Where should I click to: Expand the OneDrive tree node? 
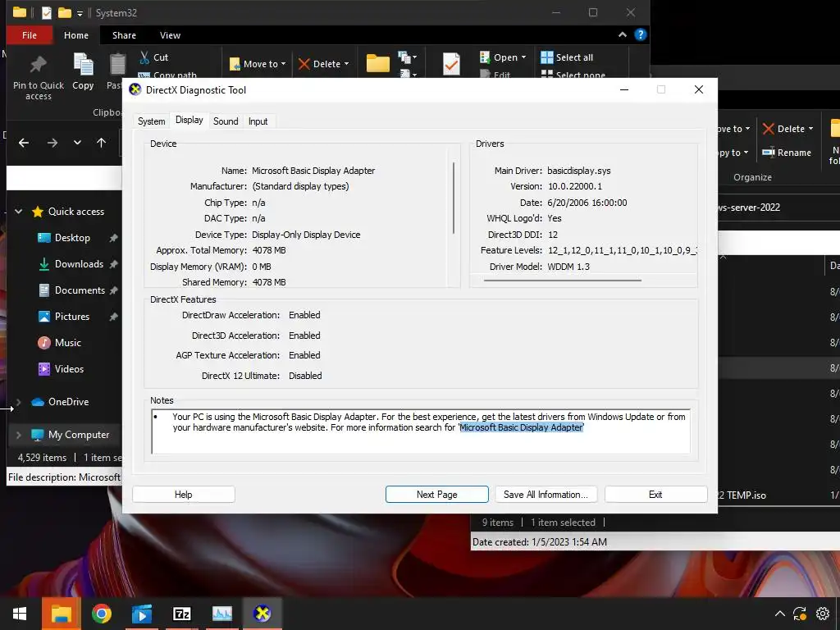coord(19,402)
